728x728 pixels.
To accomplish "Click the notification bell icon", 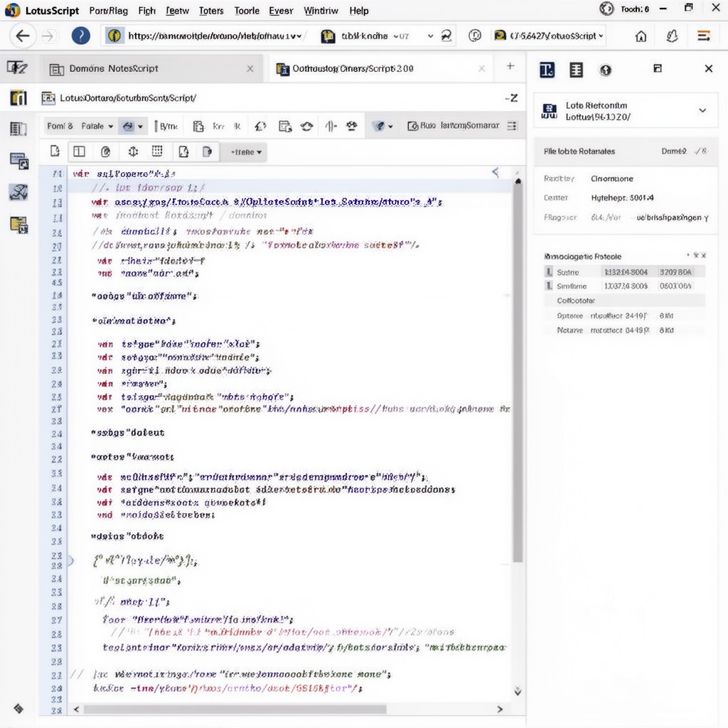I will tap(672, 36).
